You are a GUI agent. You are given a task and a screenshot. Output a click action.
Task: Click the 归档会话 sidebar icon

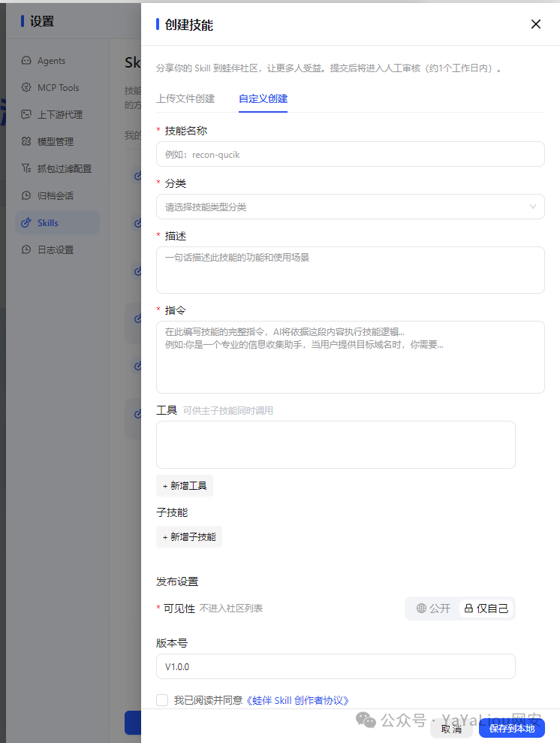click(x=26, y=195)
